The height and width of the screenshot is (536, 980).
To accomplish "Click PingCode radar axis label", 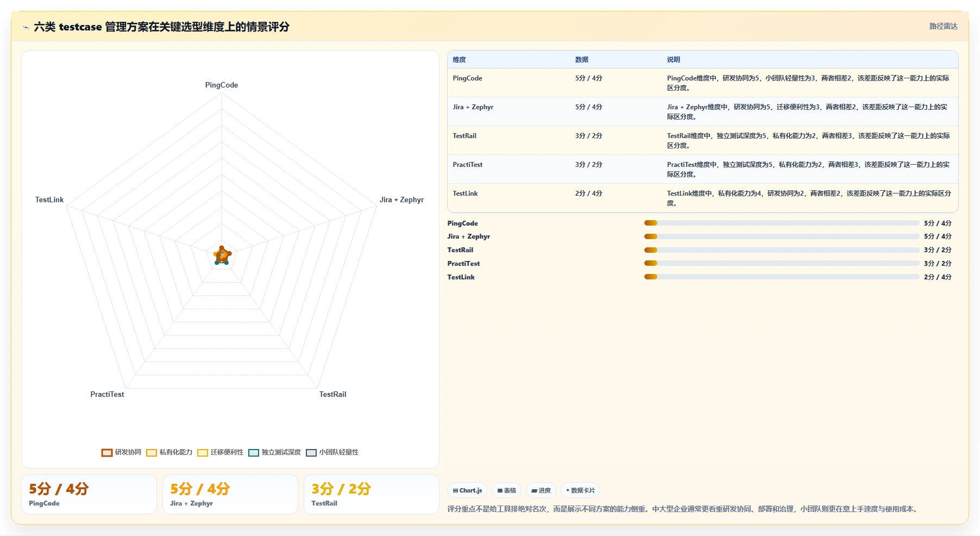I will [x=222, y=85].
